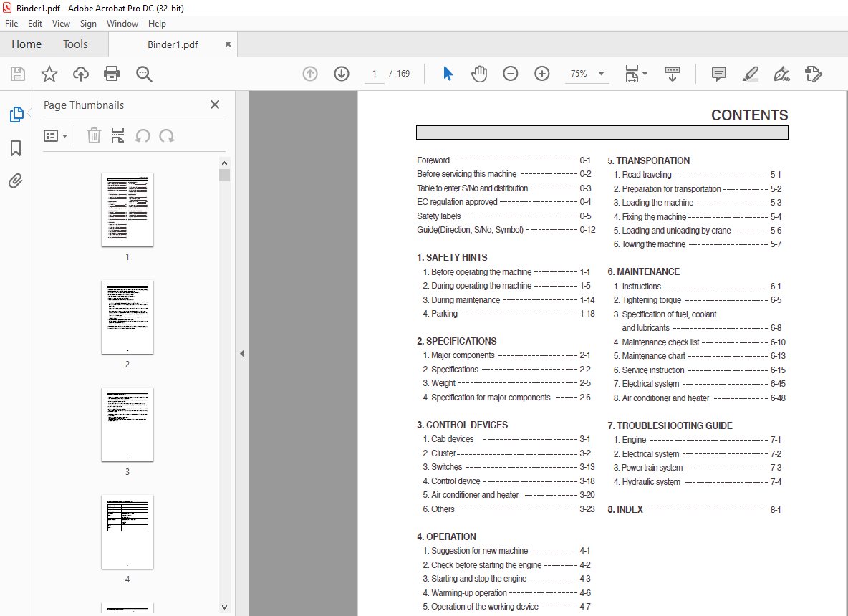Image resolution: width=848 pixels, height=616 pixels.
Task: Click the stamp tool icon
Action: [813, 74]
